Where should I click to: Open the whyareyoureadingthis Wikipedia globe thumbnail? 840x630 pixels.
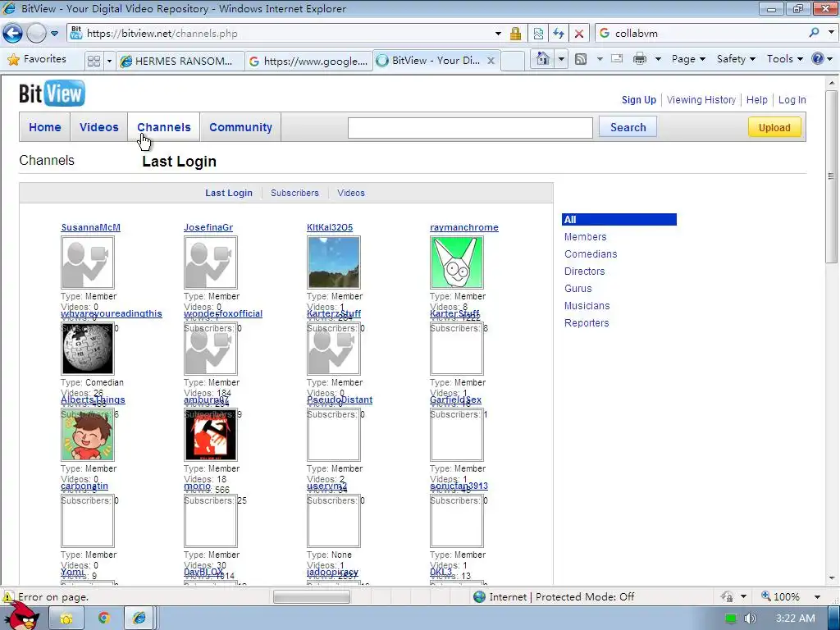pos(87,349)
